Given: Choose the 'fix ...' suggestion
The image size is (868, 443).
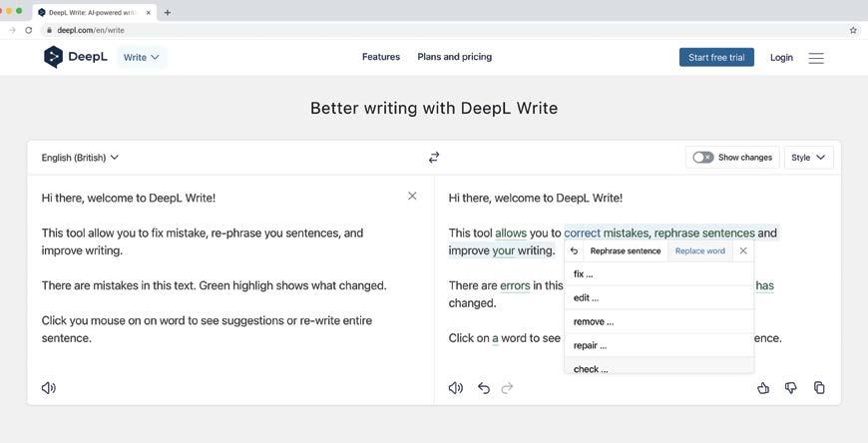Looking at the screenshot, I should click(658, 274).
